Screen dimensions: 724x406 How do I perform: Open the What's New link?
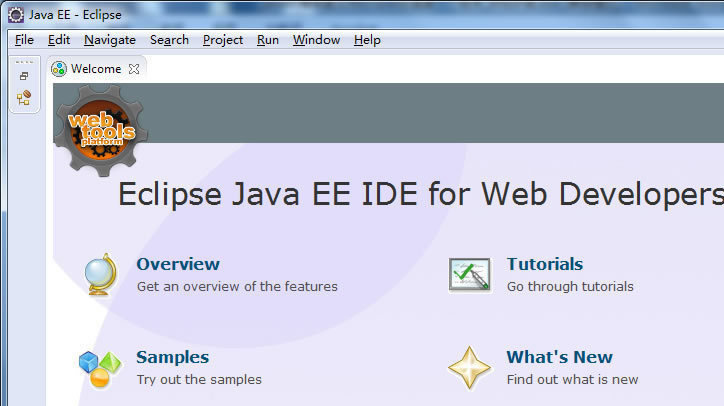[560, 357]
